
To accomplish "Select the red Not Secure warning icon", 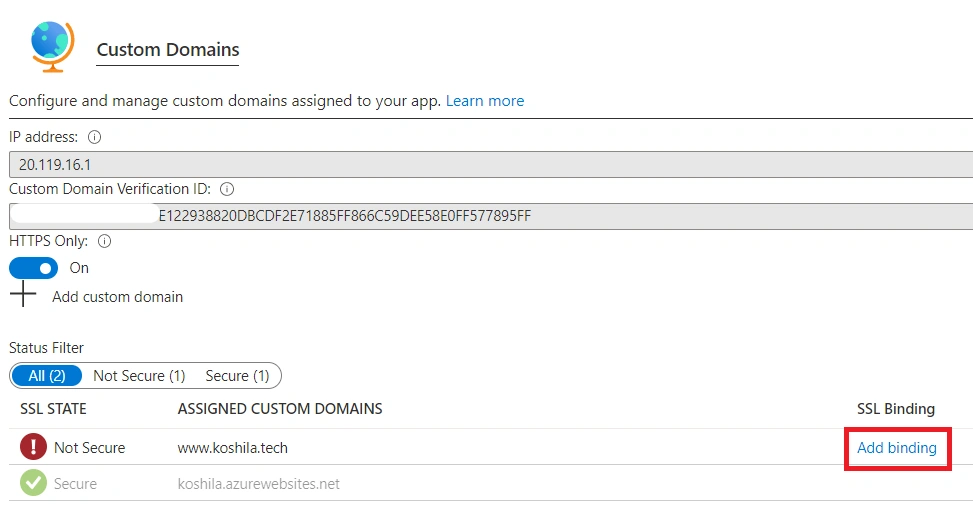I will pyautogui.click(x=33, y=447).
